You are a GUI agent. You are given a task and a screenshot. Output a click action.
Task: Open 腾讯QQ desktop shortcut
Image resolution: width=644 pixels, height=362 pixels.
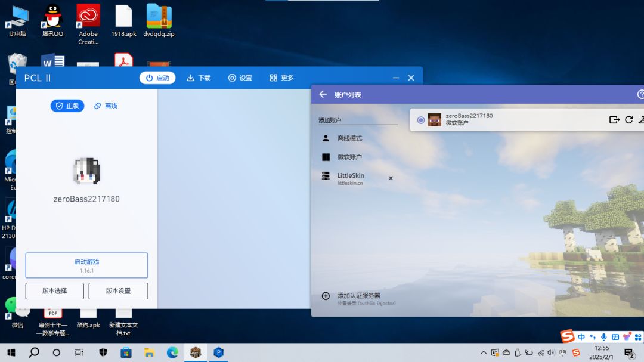[x=52, y=21]
